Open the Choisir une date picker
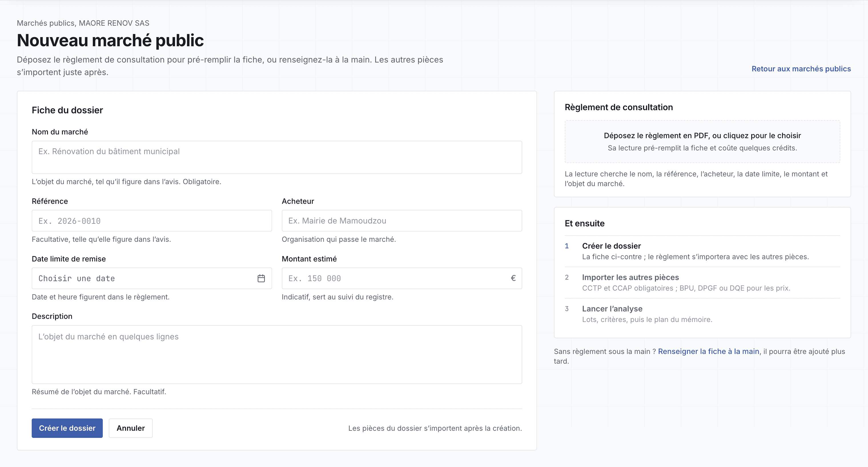 pos(152,278)
